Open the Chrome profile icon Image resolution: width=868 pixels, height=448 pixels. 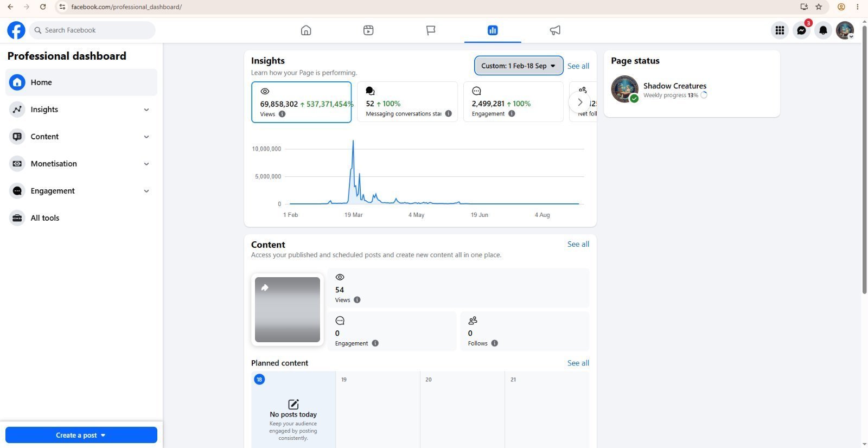click(841, 7)
